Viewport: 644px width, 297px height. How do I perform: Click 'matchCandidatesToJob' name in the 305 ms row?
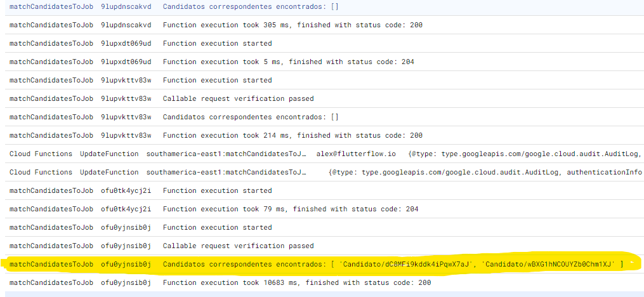[51, 25]
